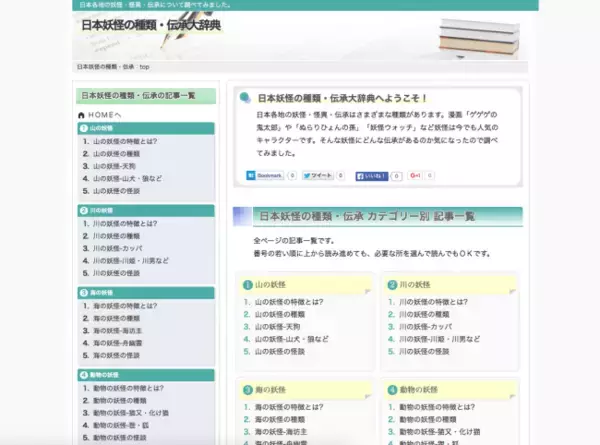600x445 pixels.
Task: Open sidebar link 海の妖怪の特徴とは?
Action: (x=125, y=306)
